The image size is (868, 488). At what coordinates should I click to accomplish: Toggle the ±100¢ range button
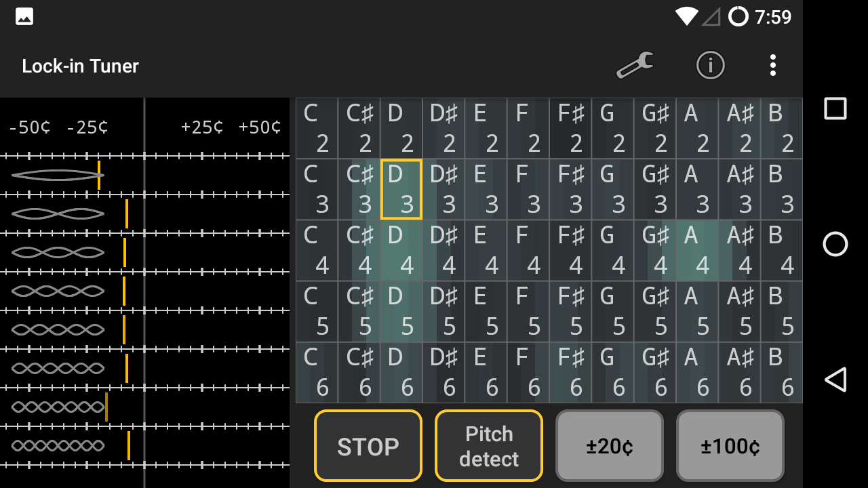[730, 446]
